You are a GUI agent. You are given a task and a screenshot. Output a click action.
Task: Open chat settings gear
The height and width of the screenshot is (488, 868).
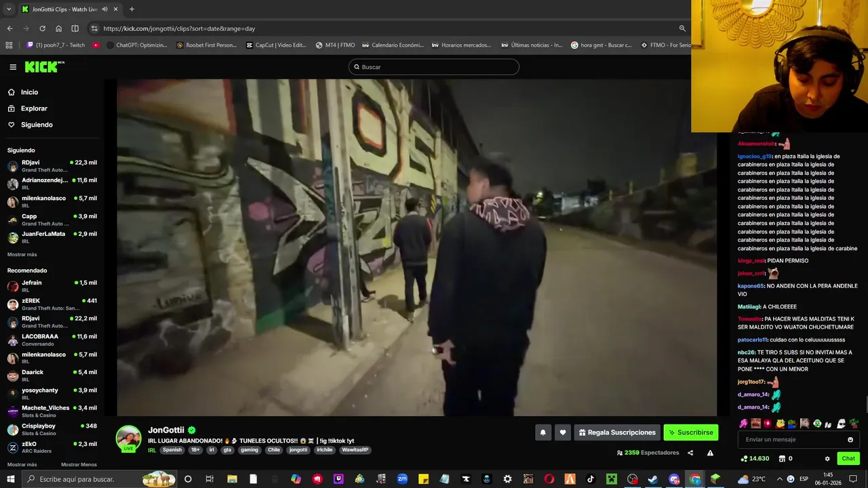pyautogui.click(x=827, y=459)
